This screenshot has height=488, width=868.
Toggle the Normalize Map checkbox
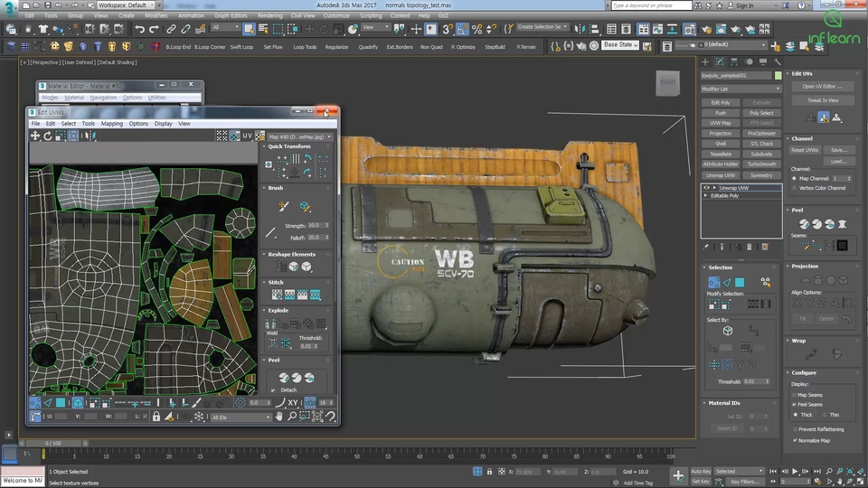click(795, 440)
